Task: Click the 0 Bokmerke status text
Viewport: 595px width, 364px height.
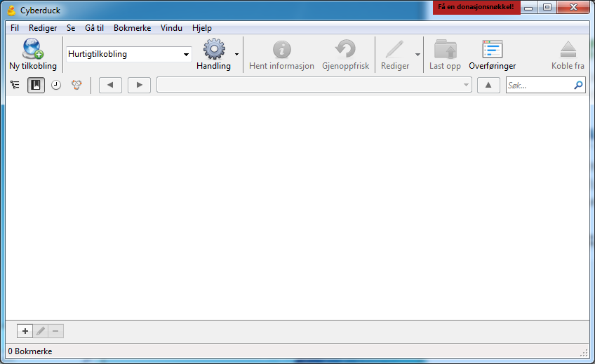Action: (30, 351)
